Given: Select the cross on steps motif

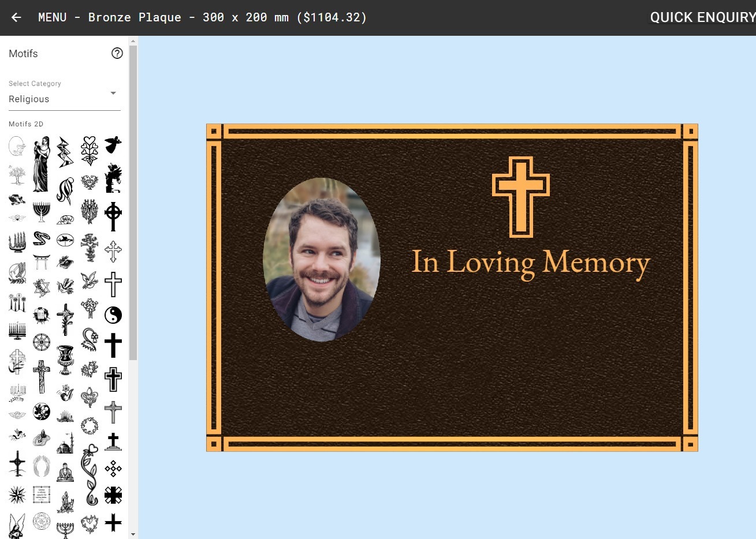Looking at the screenshot, I should (x=113, y=441).
